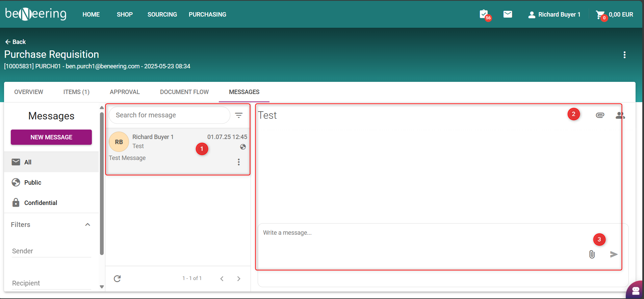Show only Public messages
This screenshot has height=299, width=644.
(33, 182)
